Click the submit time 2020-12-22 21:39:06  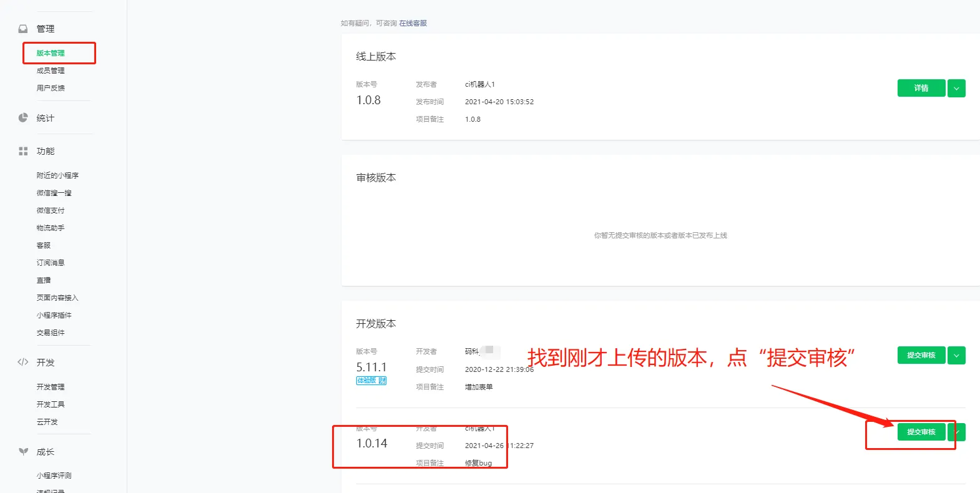click(499, 369)
